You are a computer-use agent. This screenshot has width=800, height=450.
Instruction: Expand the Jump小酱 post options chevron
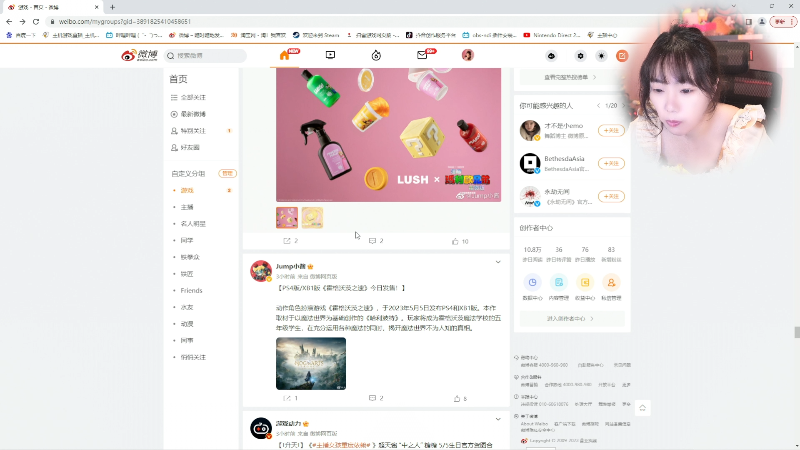click(498, 262)
